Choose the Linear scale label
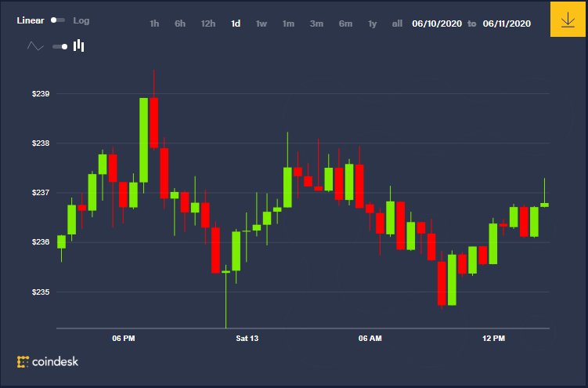The width and height of the screenshot is (588, 388). point(31,20)
